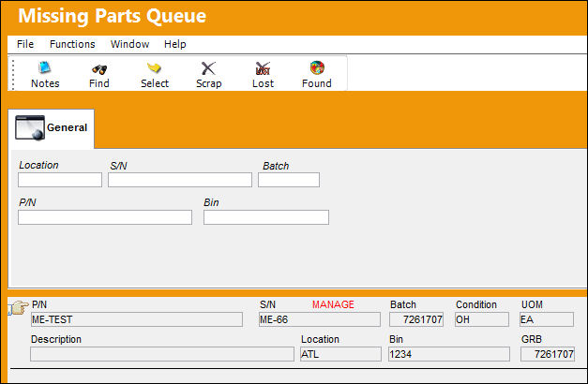Image resolution: width=588 pixels, height=384 pixels.
Task: Click the Description label
Action: pyautogui.click(x=56, y=339)
